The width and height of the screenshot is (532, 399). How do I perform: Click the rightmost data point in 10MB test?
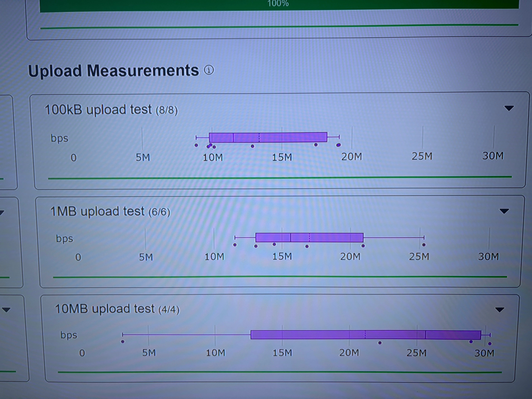490,344
